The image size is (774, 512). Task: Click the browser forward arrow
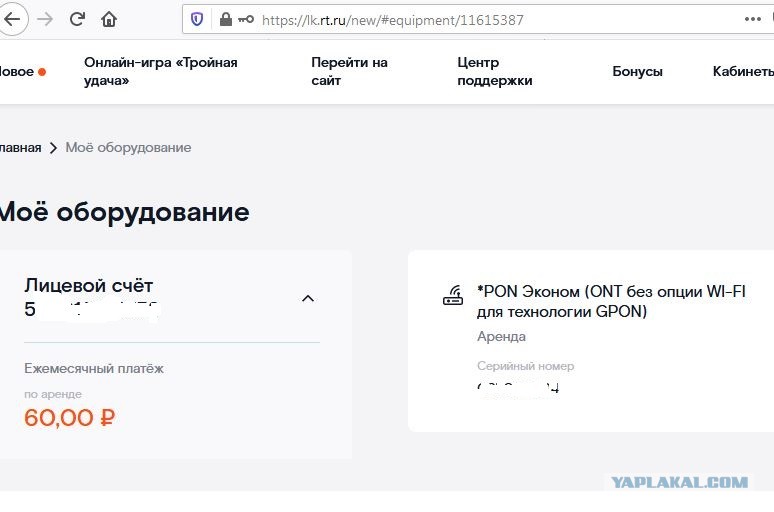coord(45,19)
